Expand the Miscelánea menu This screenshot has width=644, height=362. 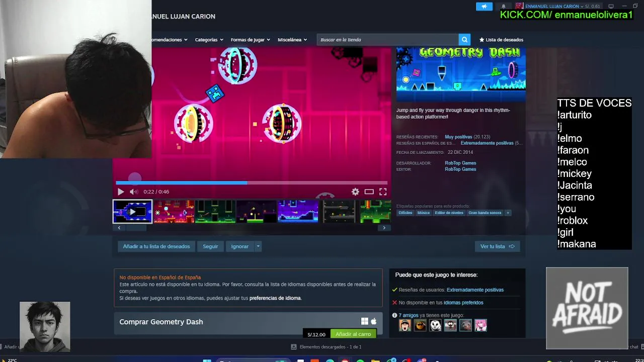[292, 40]
